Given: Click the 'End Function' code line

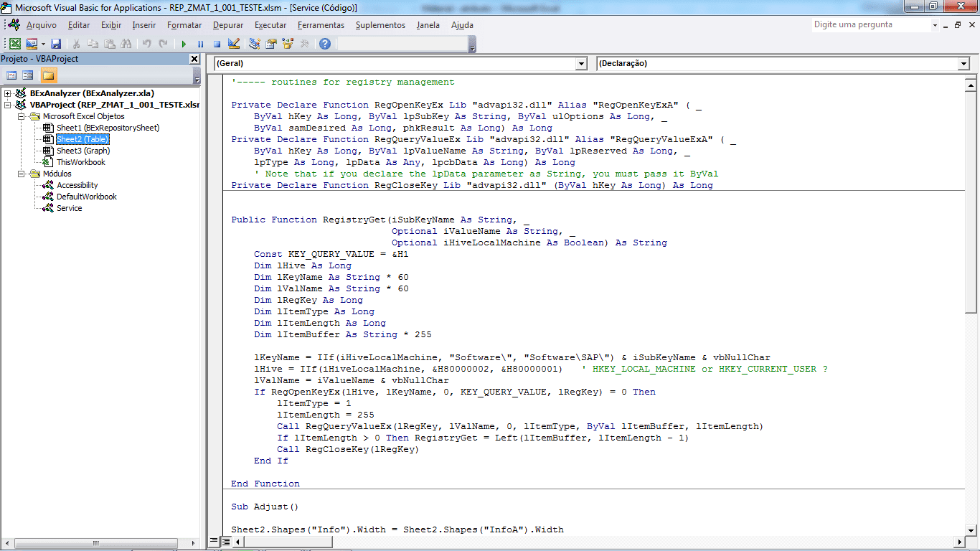Looking at the screenshot, I should pos(265,484).
